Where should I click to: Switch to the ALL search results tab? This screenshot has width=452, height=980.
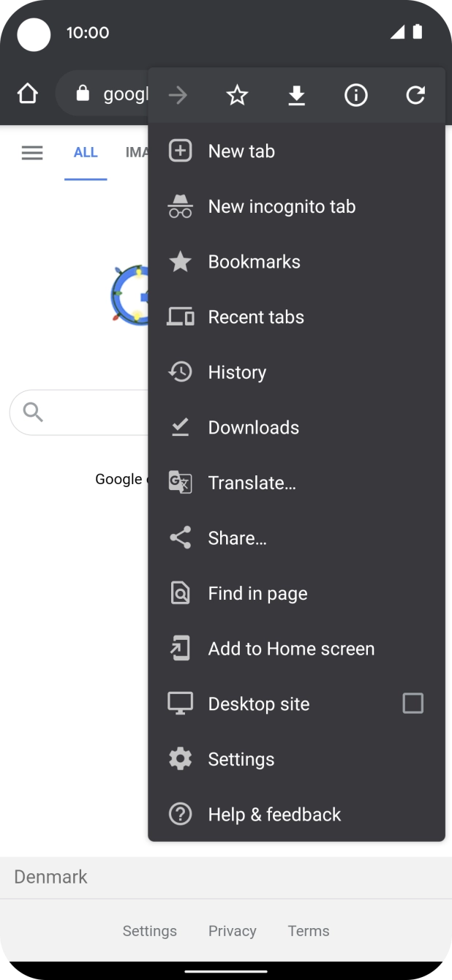click(86, 152)
